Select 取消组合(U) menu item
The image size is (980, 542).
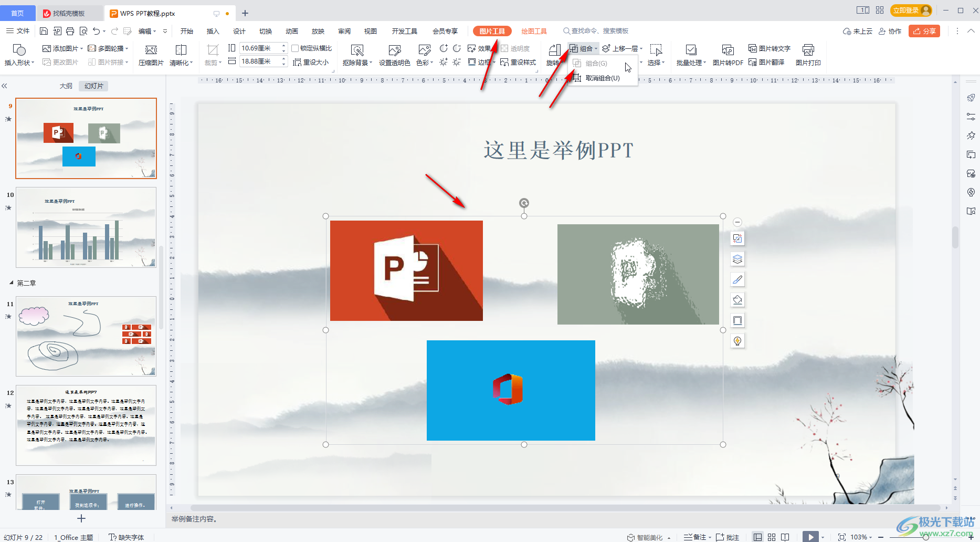(x=603, y=78)
